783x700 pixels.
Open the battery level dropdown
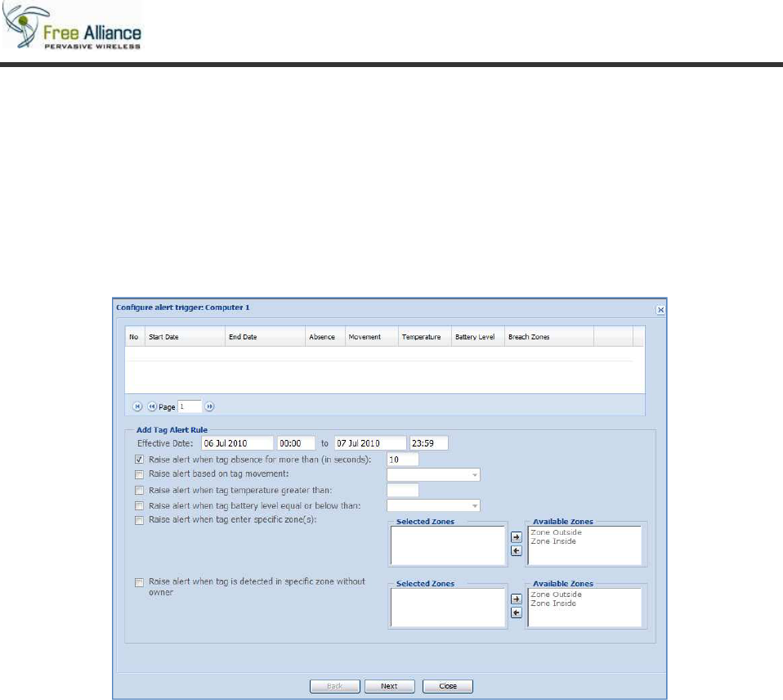coord(474,506)
